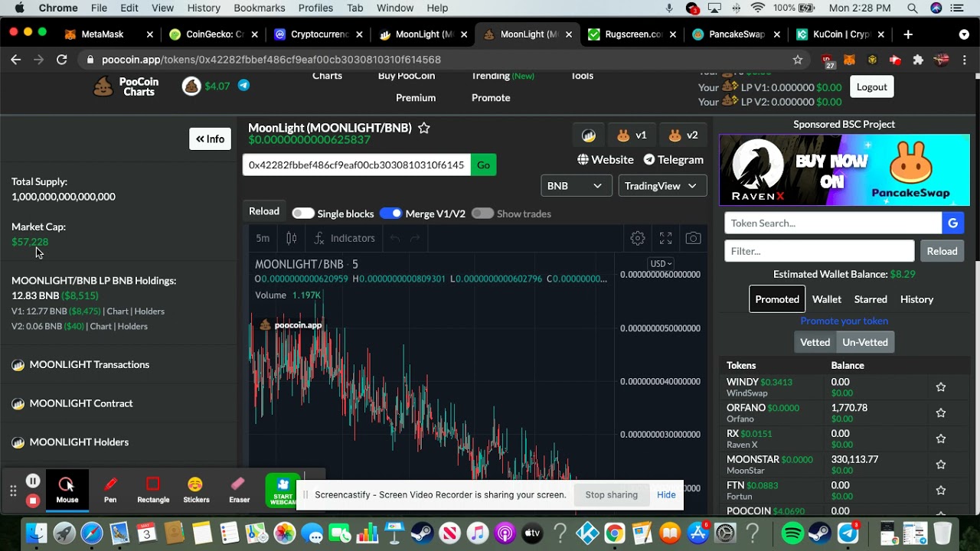Select Un-Vetted token filter
This screenshot has width=980, height=551.
(x=864, y=342)
